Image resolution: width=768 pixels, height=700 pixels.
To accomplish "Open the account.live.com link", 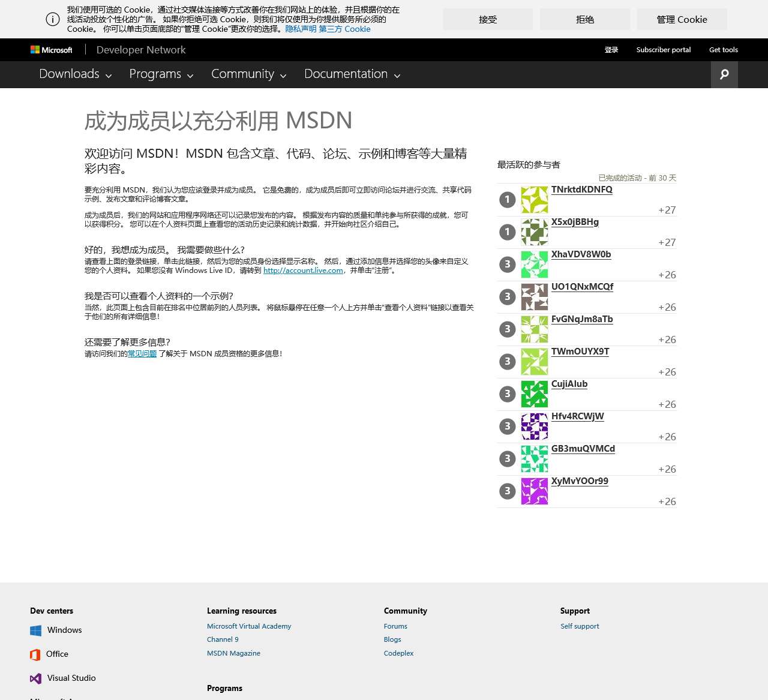I will [303, 271].
